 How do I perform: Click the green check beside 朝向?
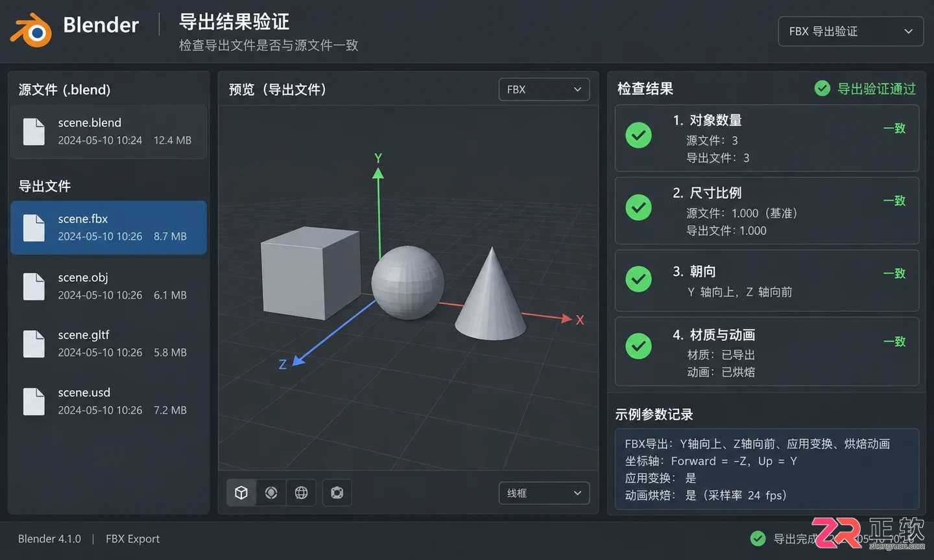[639, 279]
